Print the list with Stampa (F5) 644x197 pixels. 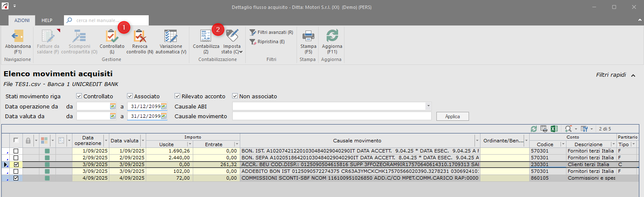pos(308,36)
